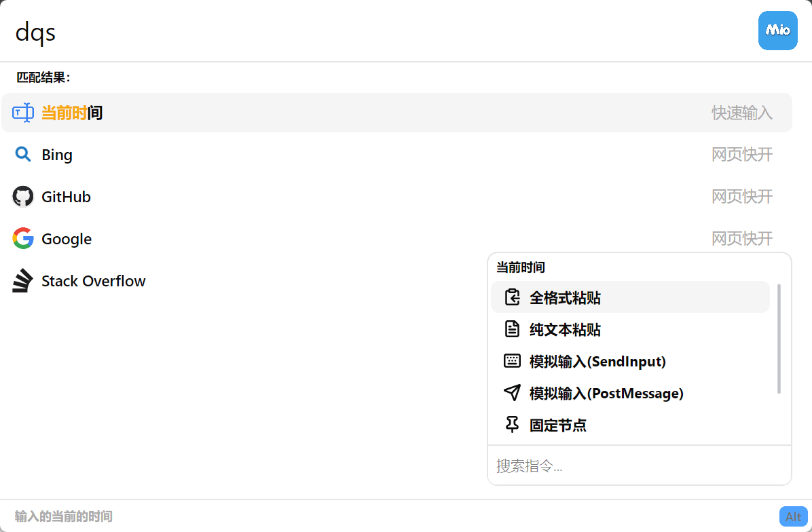Click the 输入的当前的时间 status text
Image resolution: width=812 pixels, height=532 pixels.
coord(64,516)
